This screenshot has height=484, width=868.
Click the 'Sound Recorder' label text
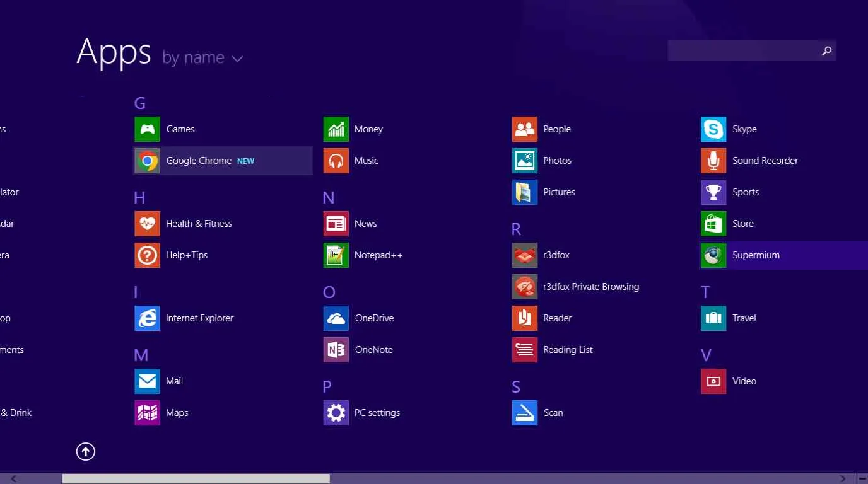coord(765,161)
